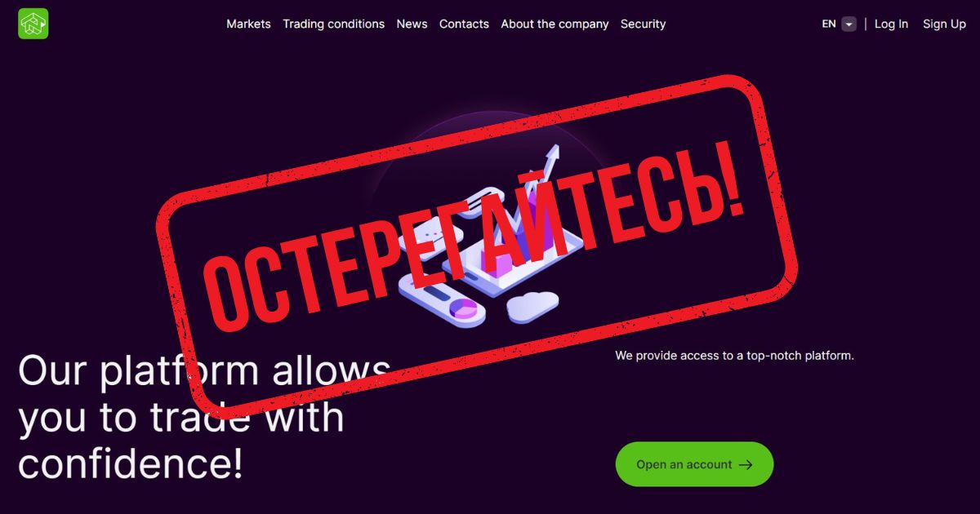
Task: Click the Open an account button
Action: click(694, 464)
